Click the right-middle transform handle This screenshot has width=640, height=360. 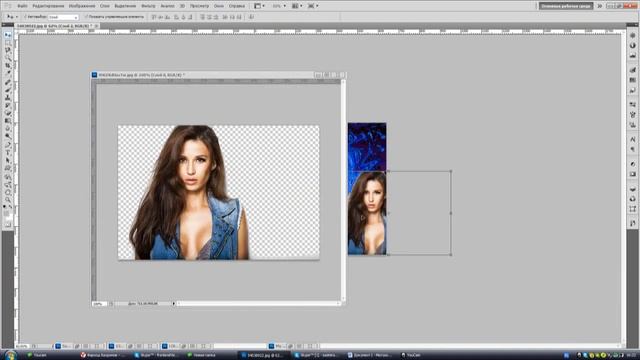click(451, 213)
